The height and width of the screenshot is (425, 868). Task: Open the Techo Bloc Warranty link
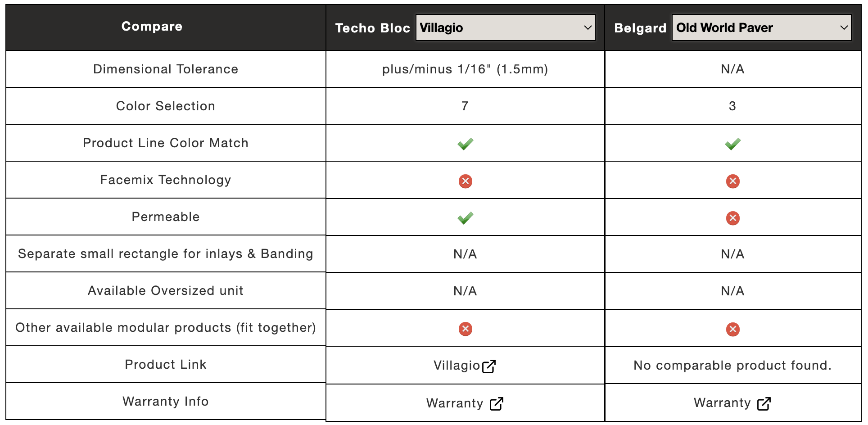click(x=455, y=403)
